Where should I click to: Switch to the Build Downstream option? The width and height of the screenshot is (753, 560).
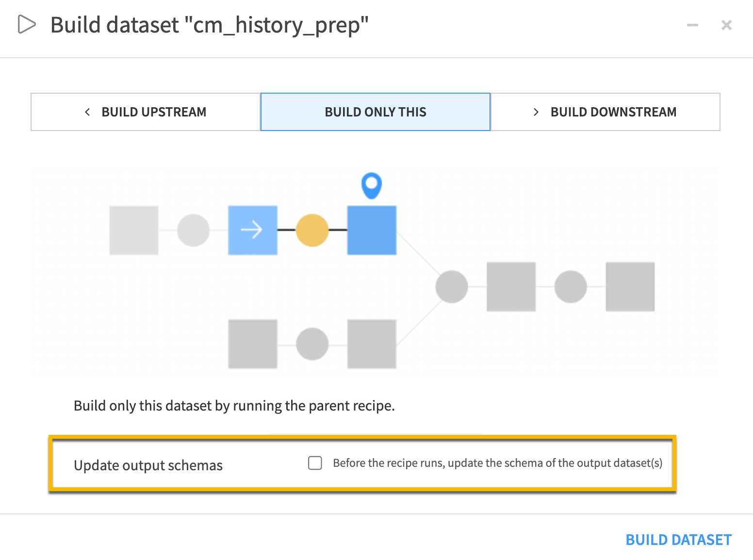(606, 112)
